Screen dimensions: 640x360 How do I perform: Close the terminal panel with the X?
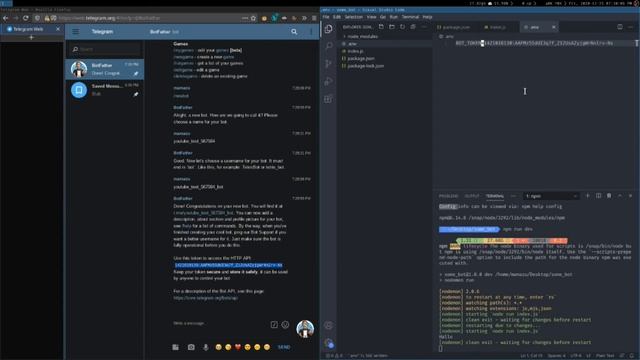[630, 196]
